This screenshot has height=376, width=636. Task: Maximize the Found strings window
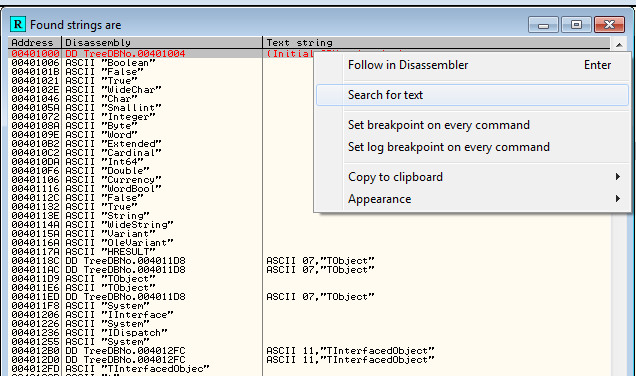point(576,25)
